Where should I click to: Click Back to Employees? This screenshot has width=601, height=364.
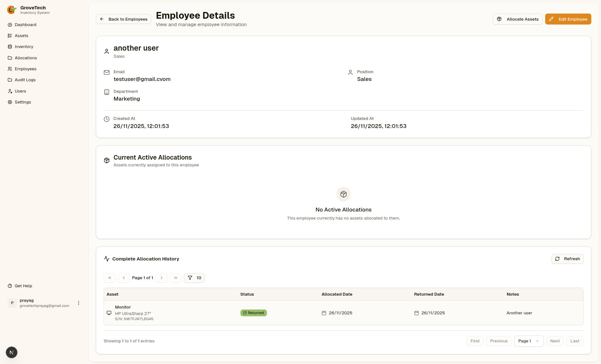pos(123,19)
